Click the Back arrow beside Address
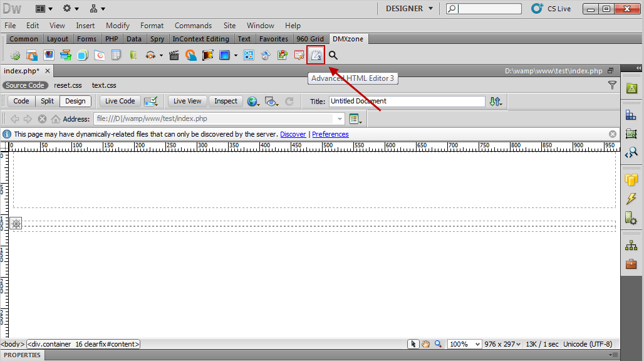The height and width of the screenshot is (361, 644). (15, 119)
